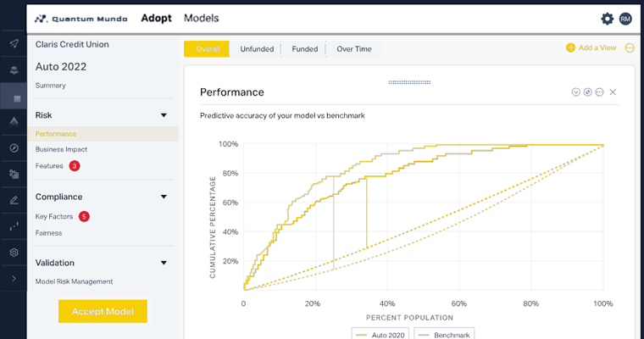
Task: Open the hexagon settings icon in sidebar
Action: (x=14, y=253)
